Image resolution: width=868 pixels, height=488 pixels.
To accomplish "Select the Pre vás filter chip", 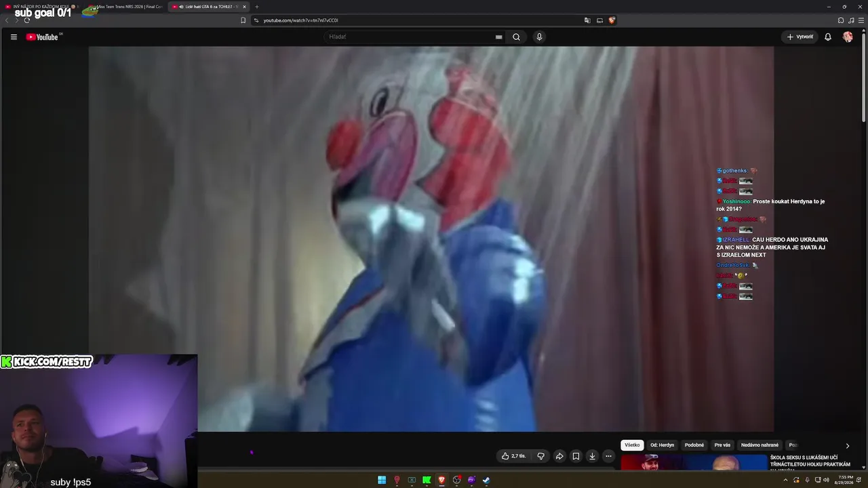I will (722, 445).
